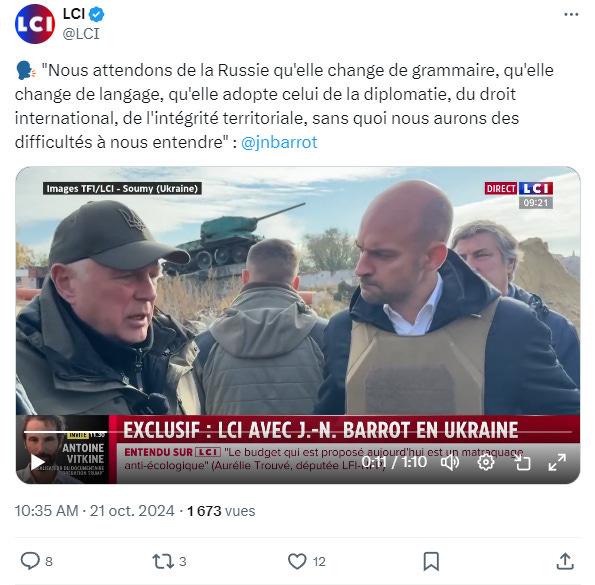Click the share upload icon
The height and width of the screenshot is (585, 595).
(565, 561)
